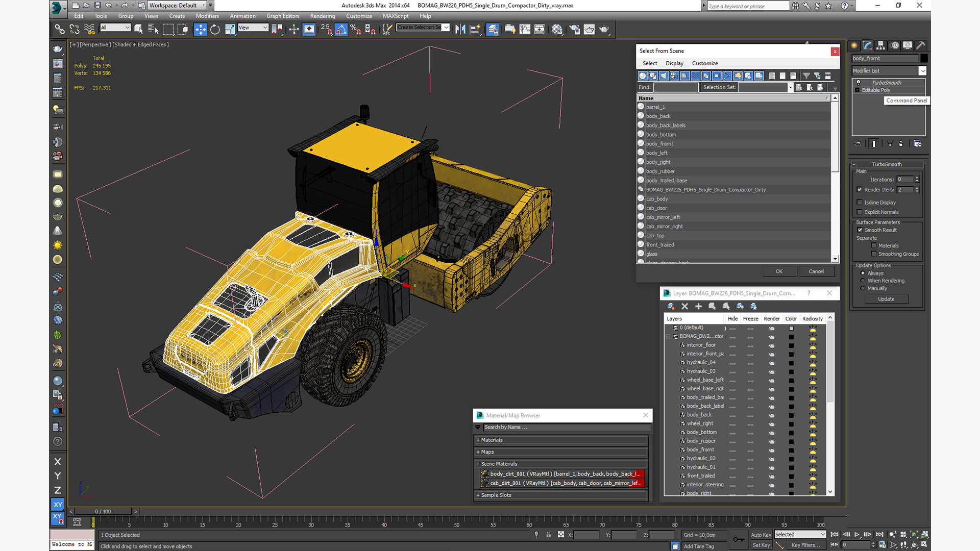Toggle the Render Iters checkbox

coord(860,190)
